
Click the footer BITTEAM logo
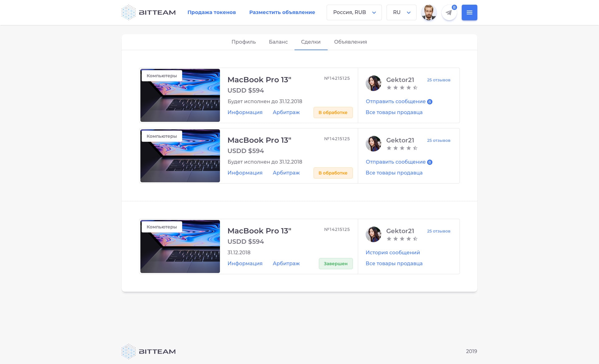149,352
